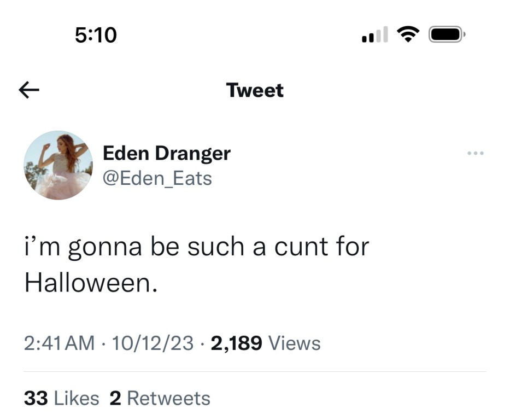Tap the 2,189 view count number
The image size is (510, 420).
pyautogui.click(x=236, y=343)
